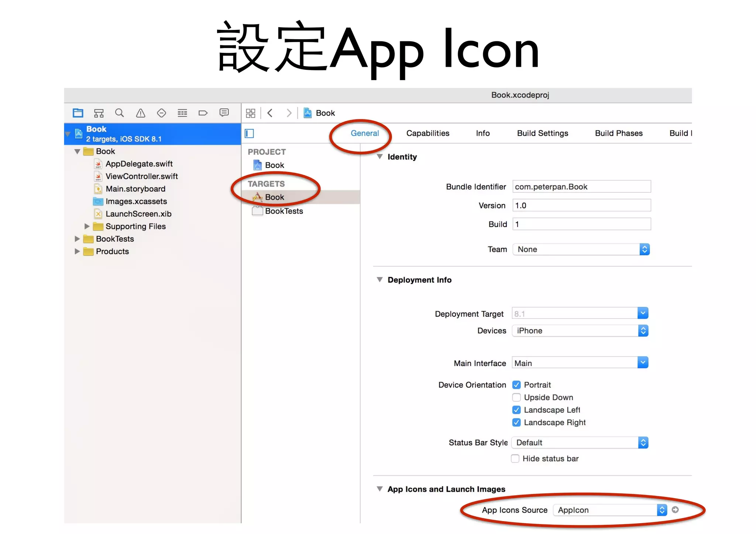Switch to the Build Settings tab
This screenshot has height=534, width=756.
pyautogui.click(x=543, y=133)
